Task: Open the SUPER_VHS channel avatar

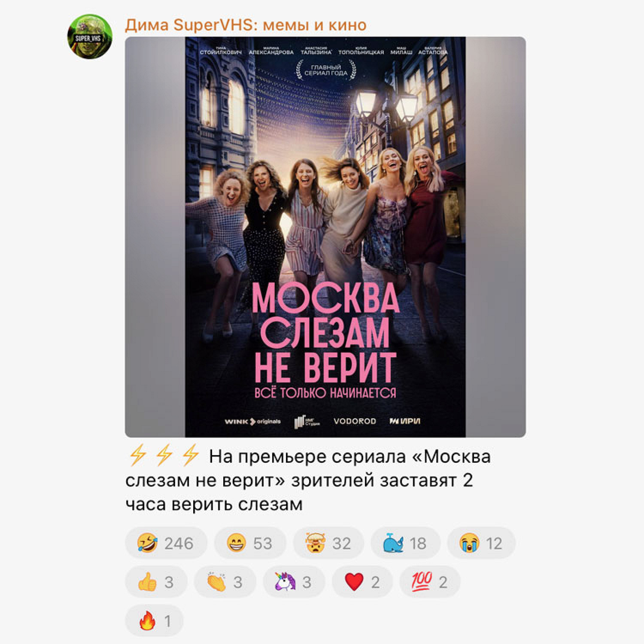Action: click(90, 36)
